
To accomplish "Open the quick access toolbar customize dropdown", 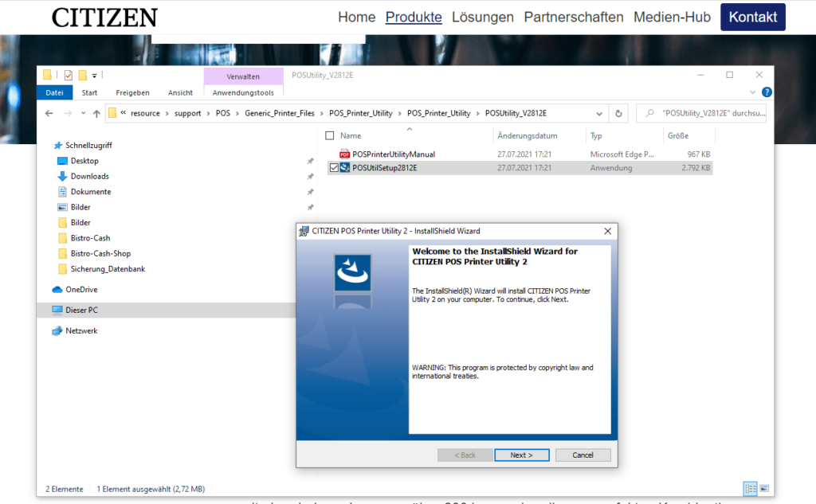I will [x=94, y=76].
